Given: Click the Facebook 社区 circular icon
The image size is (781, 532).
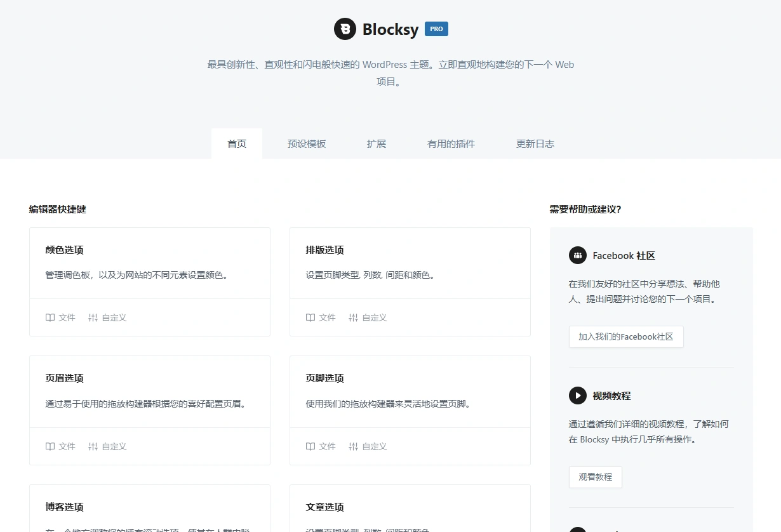Looking at the screenshot, I should (578, 255).
